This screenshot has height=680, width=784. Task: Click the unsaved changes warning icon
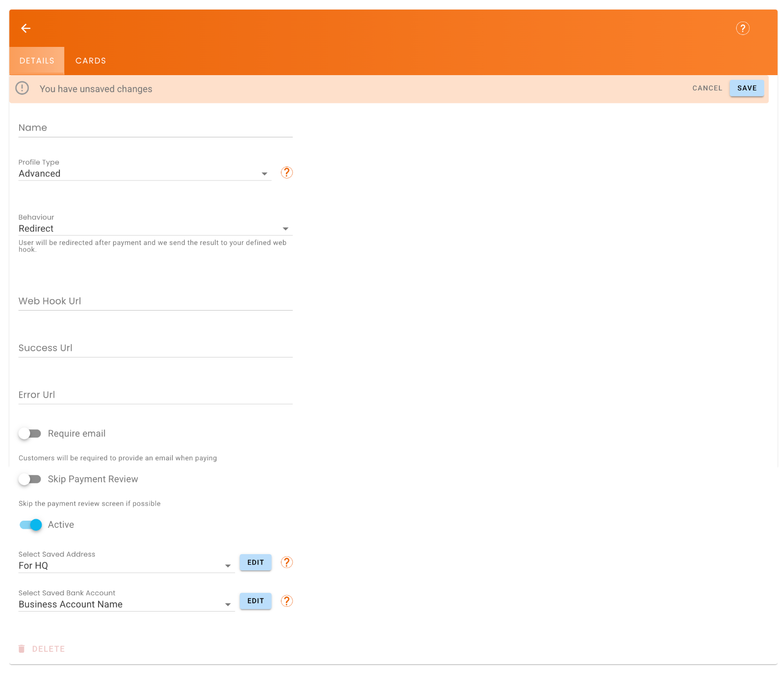pyautogui.click(x=22, y=88)
